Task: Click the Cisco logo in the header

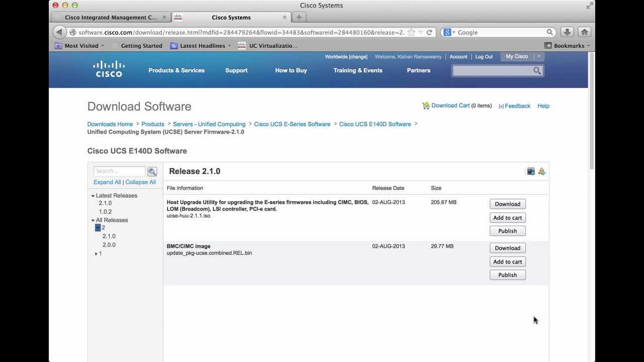Action: tap(109, 69)
